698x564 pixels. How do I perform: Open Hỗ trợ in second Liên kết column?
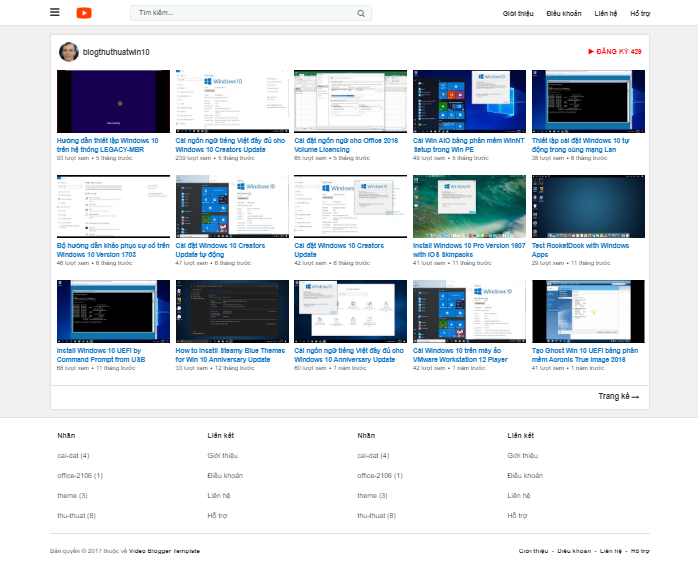tap(517, 515)
